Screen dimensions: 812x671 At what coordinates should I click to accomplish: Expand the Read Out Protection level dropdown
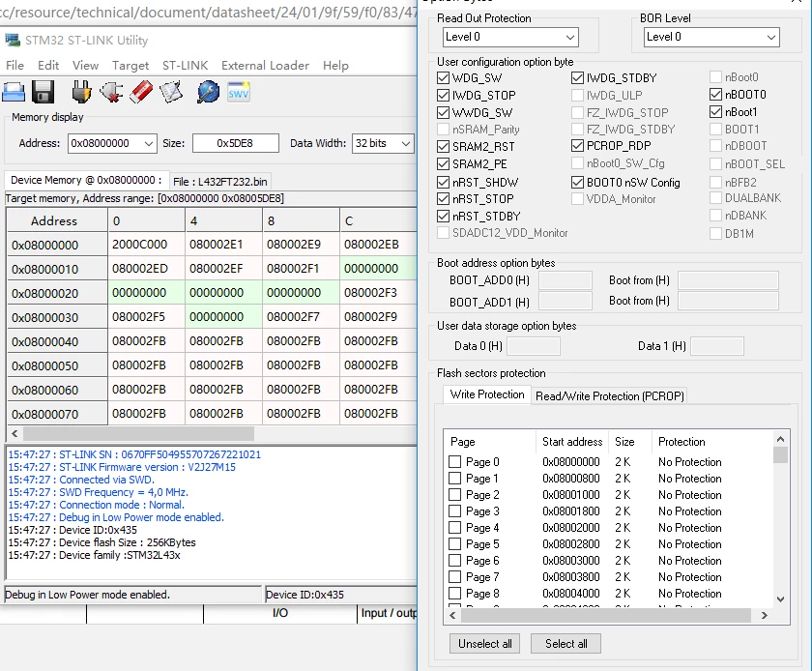coord(510,37)
